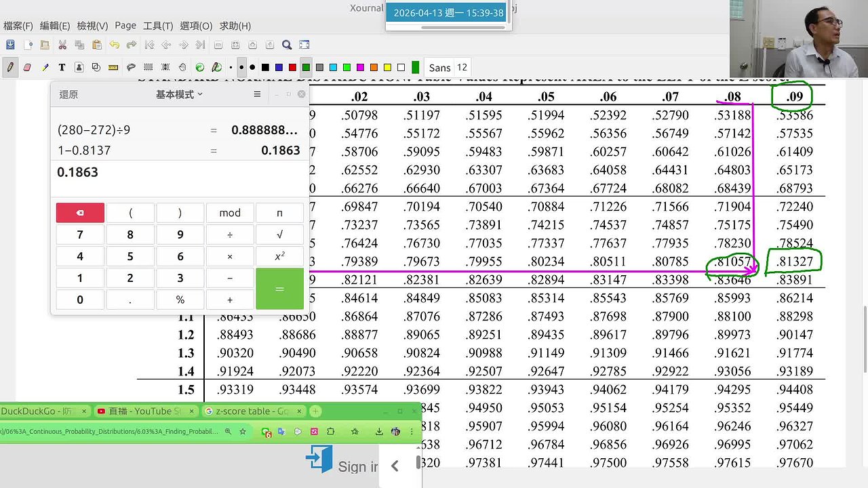Open the 求助(H) menu
This screenshot has width=868, height=488.
[235, 26]
